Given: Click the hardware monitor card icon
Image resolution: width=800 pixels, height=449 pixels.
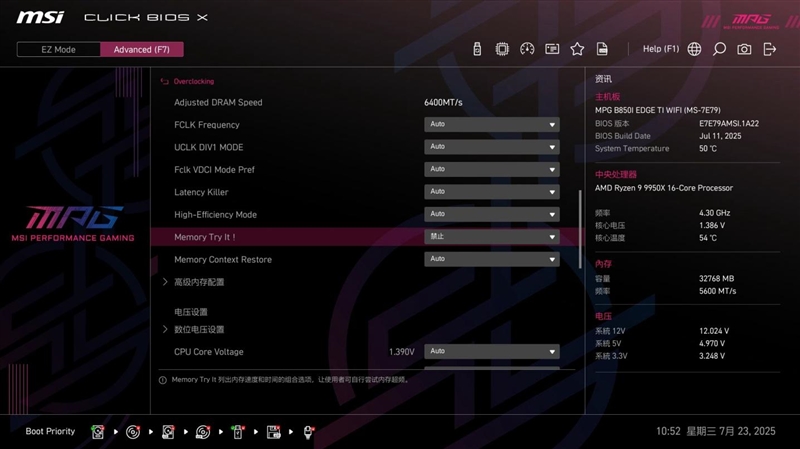Looking at the screenshot, I should pyautogui.click(x=552, y=49).
